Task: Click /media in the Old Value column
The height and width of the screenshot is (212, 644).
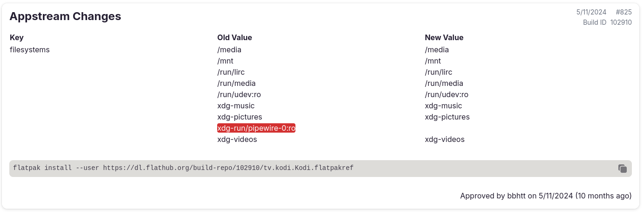Action: 229,49
